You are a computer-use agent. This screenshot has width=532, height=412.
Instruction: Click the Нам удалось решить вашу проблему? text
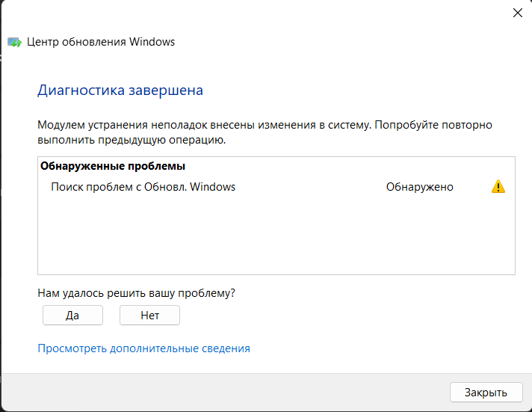(x=136, y=293)
